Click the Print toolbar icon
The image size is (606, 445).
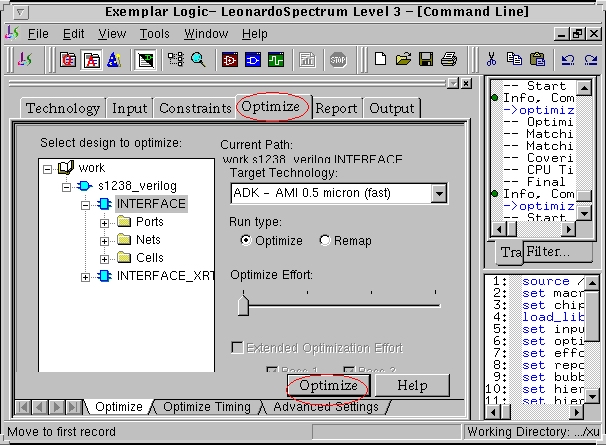448,60
